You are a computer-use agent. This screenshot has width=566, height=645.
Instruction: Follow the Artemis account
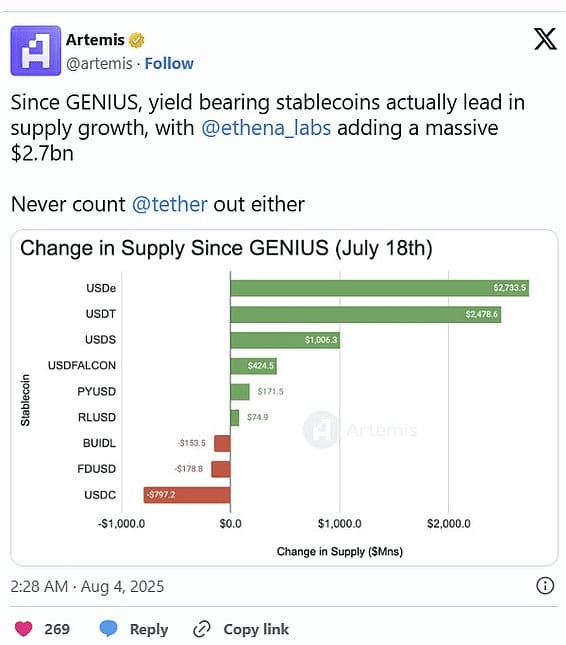[x=169, y=64]
